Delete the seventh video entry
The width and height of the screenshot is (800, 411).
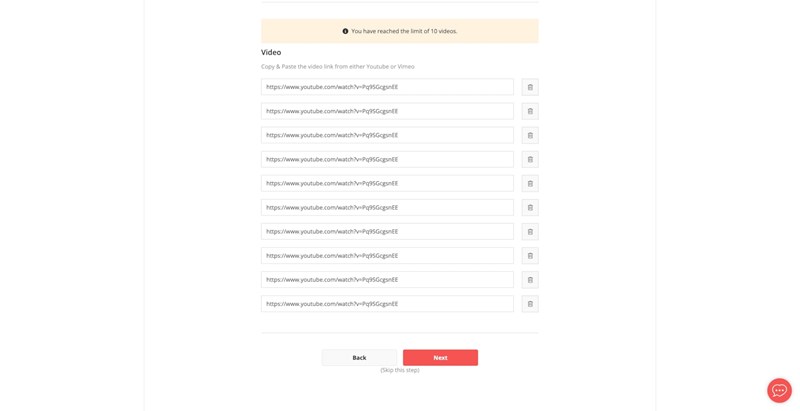(x=530, y=231)
